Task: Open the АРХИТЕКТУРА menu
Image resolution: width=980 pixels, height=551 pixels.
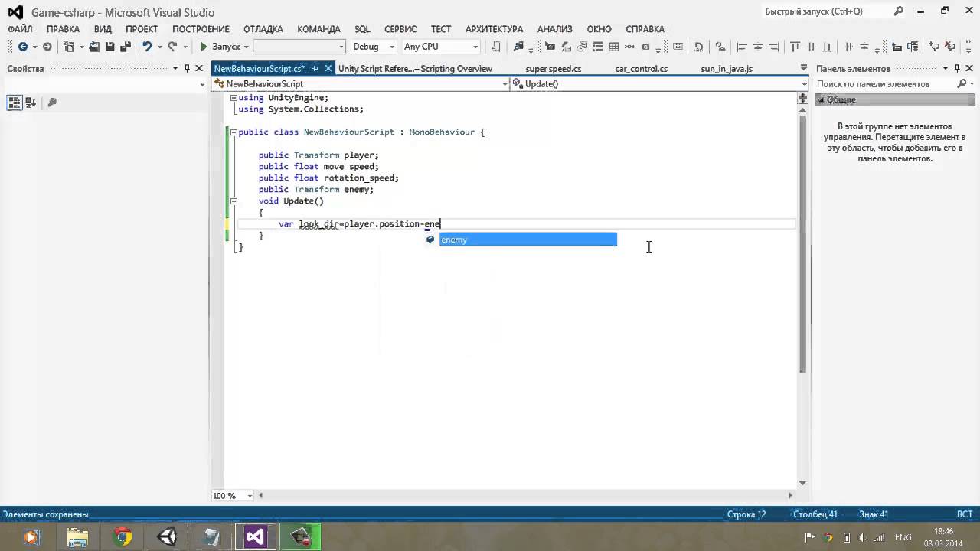Action: [x=494, y=29]
